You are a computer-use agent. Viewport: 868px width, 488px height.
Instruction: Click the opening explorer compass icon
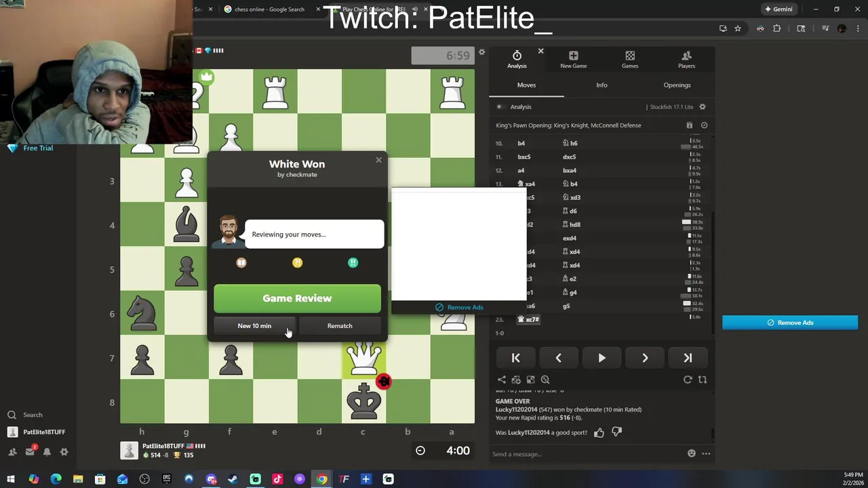coord(704,125)
